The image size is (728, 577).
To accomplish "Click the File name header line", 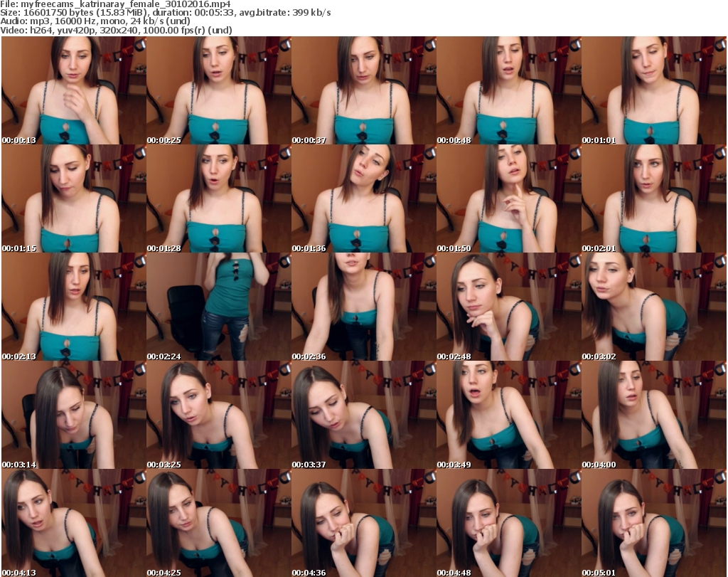I will (116, 4).
